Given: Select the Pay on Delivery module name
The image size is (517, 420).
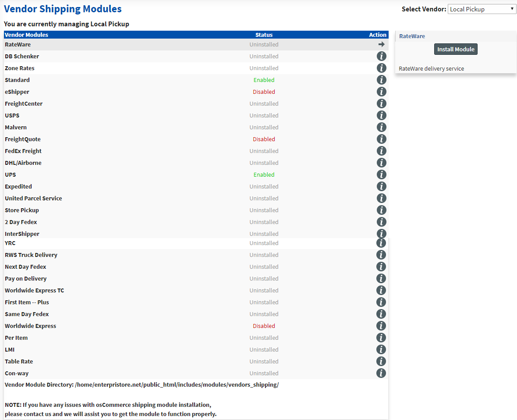Looking at the screenshot, I should tap(26, 279).
